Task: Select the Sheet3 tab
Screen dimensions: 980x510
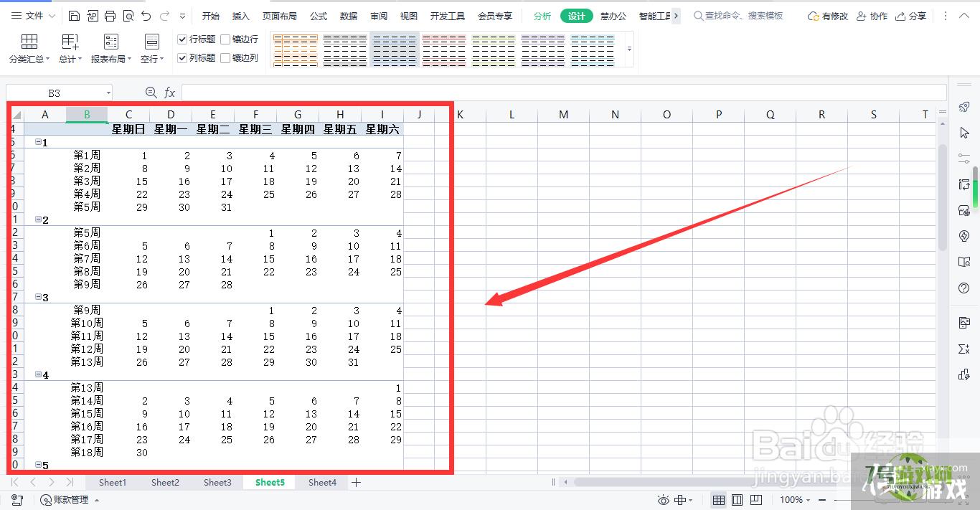Action: (x=217, y=483)
